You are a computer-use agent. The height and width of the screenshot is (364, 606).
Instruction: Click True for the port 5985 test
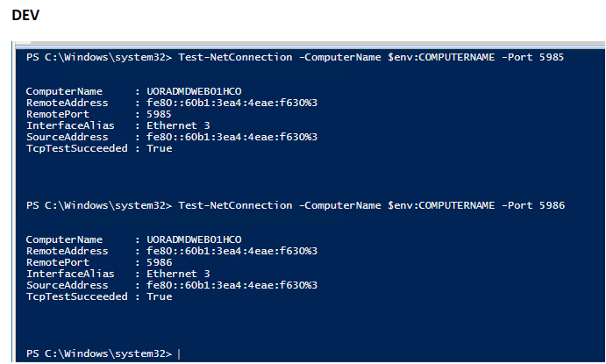[x=160, y=148]
